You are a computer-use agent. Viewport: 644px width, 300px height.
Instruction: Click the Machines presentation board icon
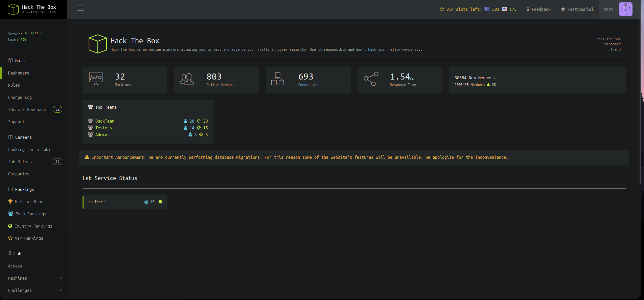96,79
